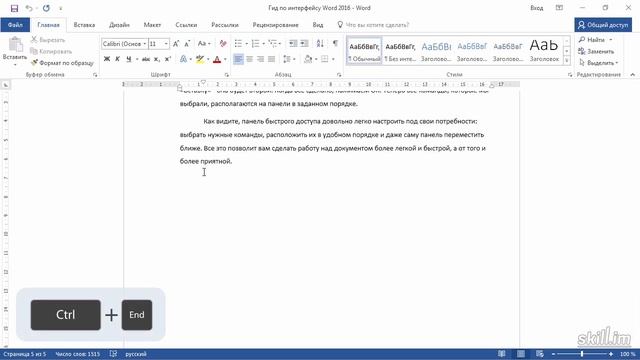
Task: Repeat the last action
Action: 46,8
